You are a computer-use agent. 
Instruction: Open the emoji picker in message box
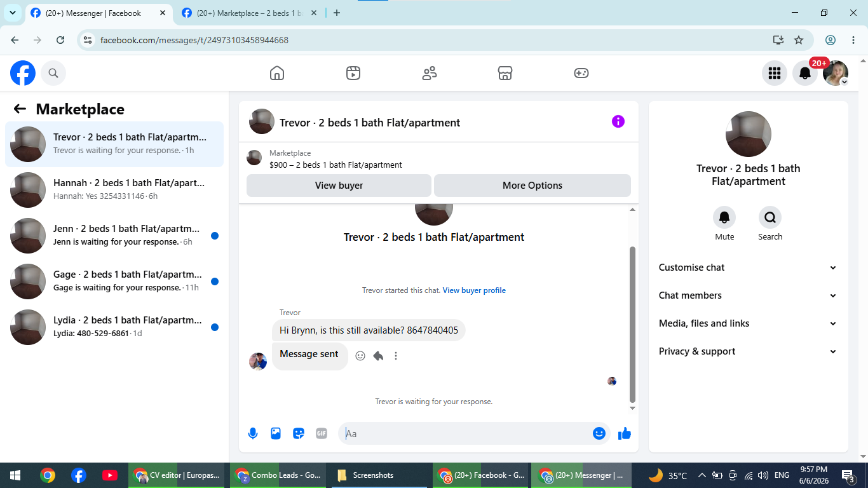pos(599,433)
